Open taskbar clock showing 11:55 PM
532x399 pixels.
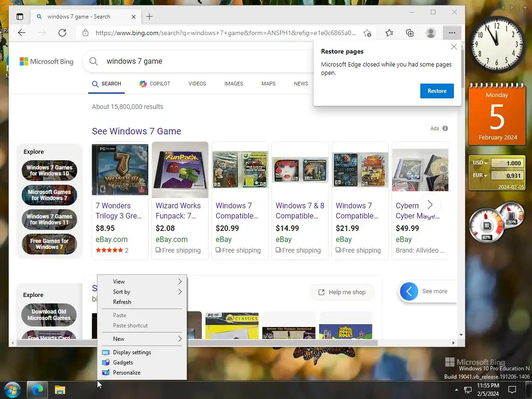coord(488,390)
